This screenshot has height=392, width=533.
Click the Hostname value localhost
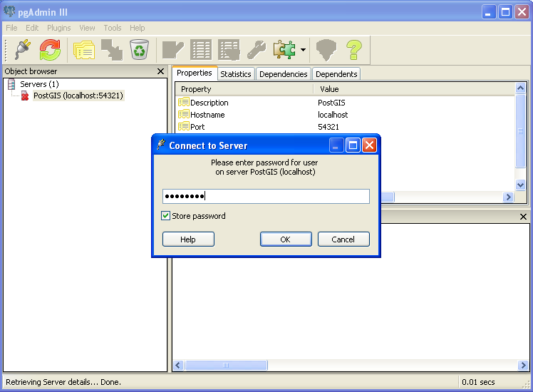pos(333,115)
